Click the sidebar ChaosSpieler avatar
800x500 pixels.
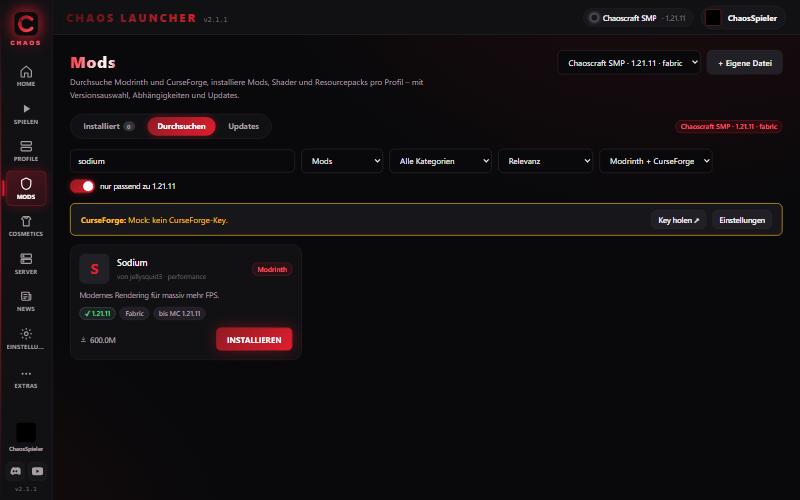26,433
